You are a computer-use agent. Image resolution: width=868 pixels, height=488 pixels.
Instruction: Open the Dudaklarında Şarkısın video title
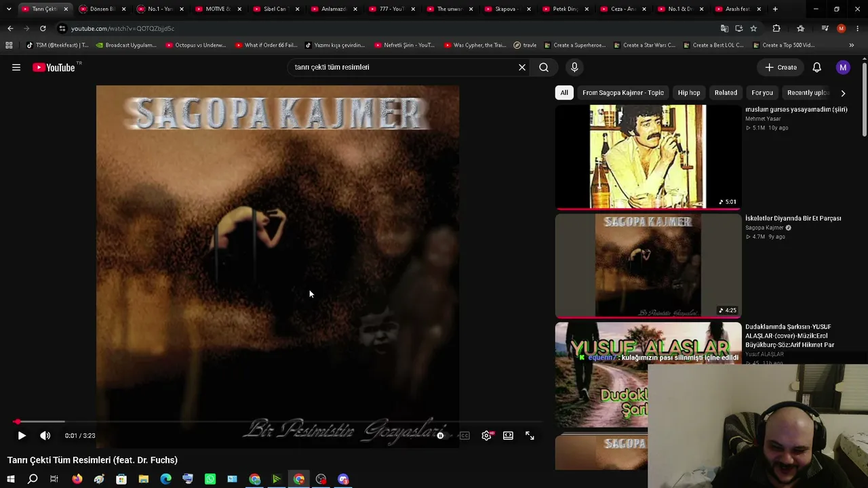tap(790, 335)
